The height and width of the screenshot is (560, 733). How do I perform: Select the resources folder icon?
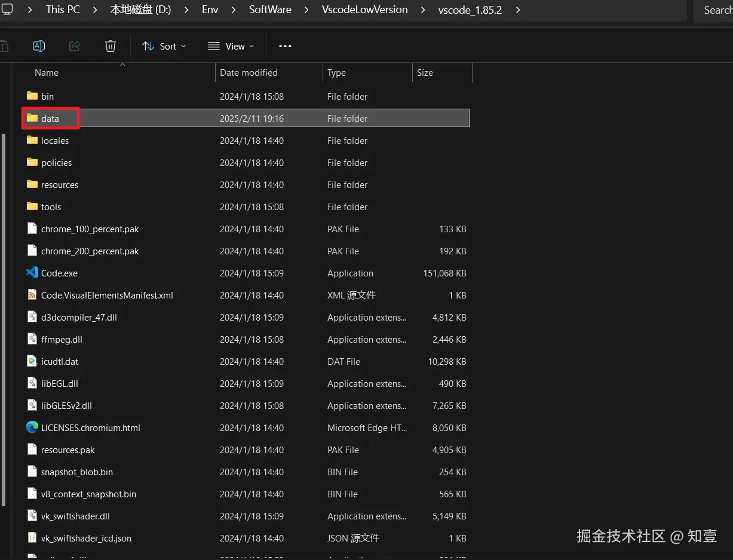(32, 184)
